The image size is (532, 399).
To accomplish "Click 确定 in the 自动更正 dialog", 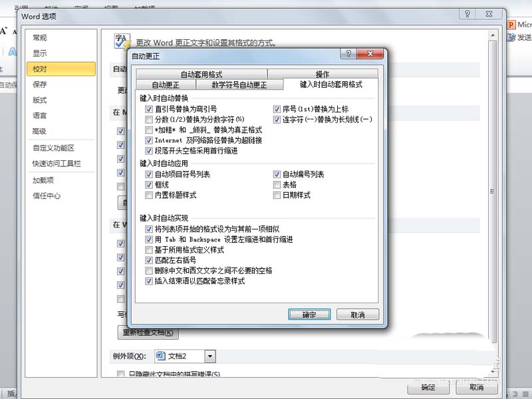I will coord(309,315).
